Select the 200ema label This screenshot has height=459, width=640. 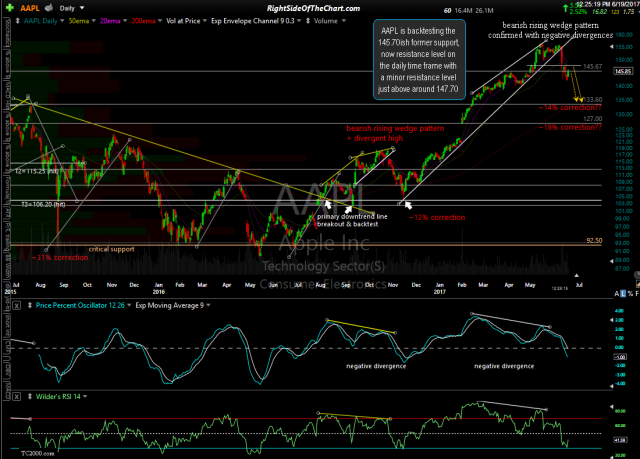coord(143,21)
